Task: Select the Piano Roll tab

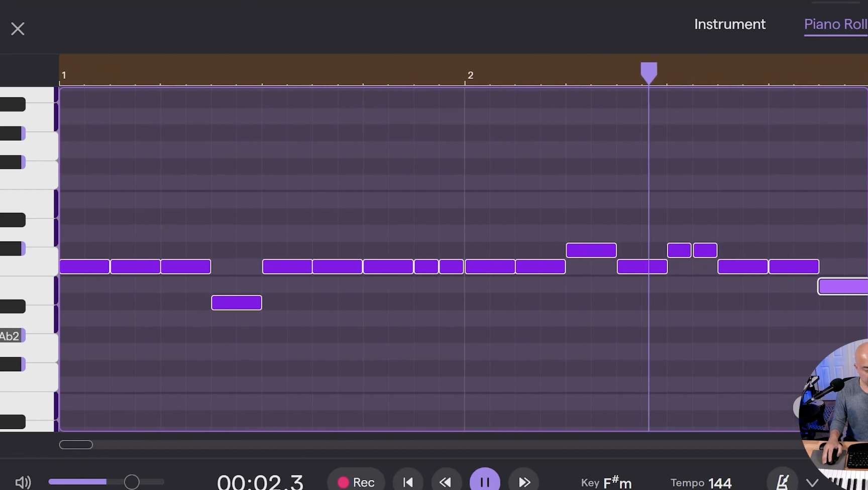Action: [x=835, y=24]
